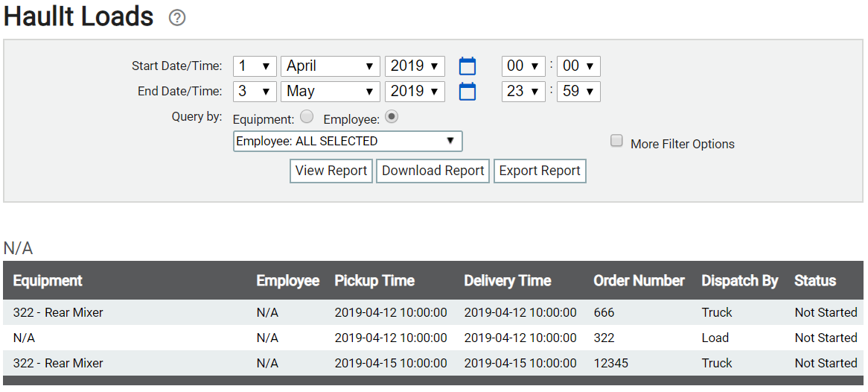
Task: Click Status cell in order 12345 row
Action: [x=826, y=363]
